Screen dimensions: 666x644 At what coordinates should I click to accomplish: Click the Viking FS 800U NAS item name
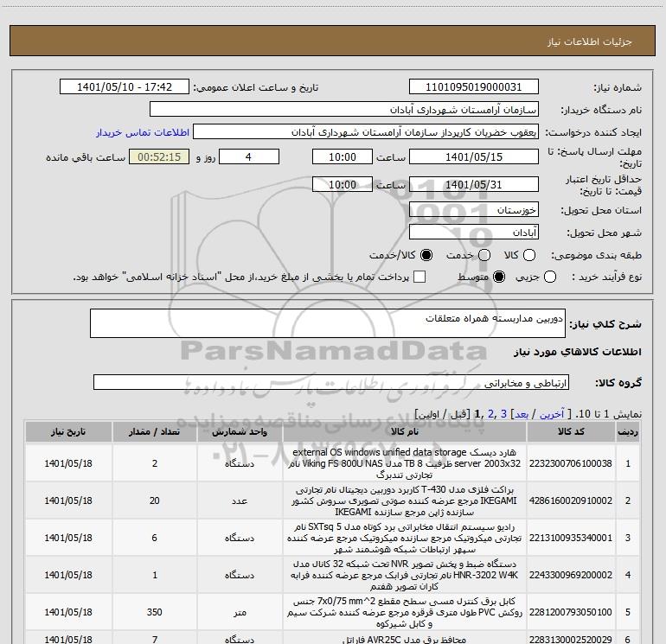point(405,463)
